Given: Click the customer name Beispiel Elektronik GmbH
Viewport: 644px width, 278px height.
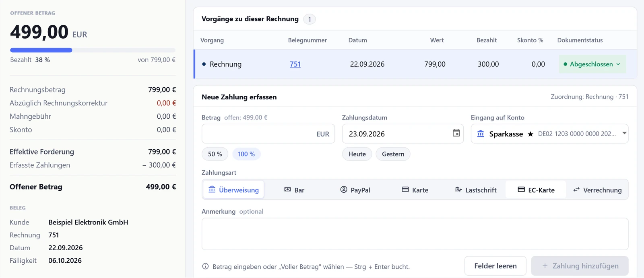Looking at the screenshot, I should [88, 222].
